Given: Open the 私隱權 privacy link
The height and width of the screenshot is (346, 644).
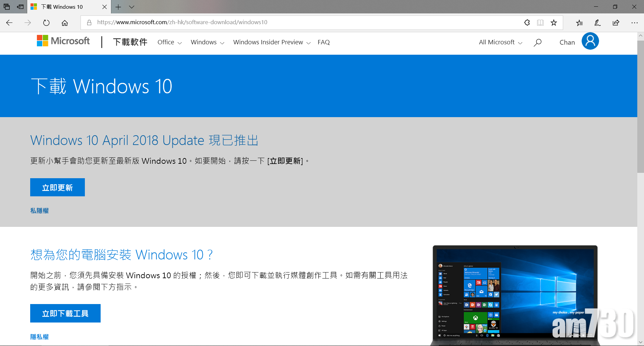Looking at the screenshot, I should [x=39, y=210].
